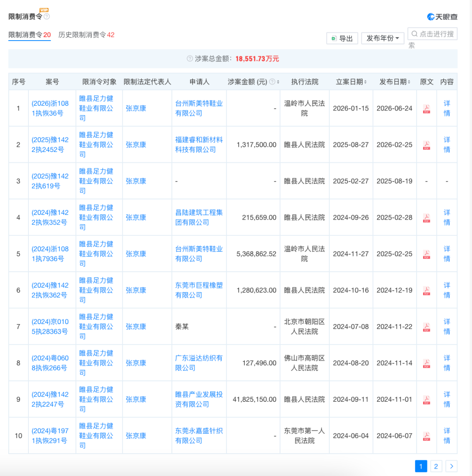
Task: Click the 天眼查 logo
Action: point(442,17)
